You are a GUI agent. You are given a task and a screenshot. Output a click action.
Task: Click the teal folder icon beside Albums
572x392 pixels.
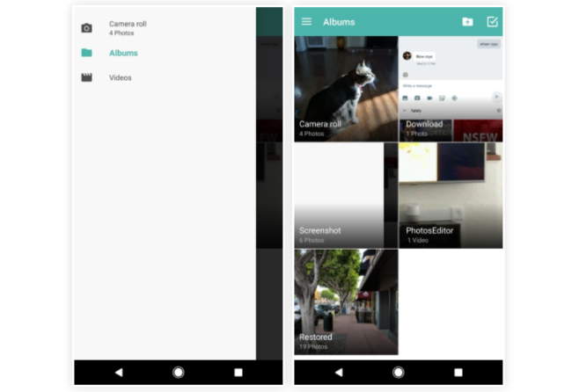(x=86, y=53)
